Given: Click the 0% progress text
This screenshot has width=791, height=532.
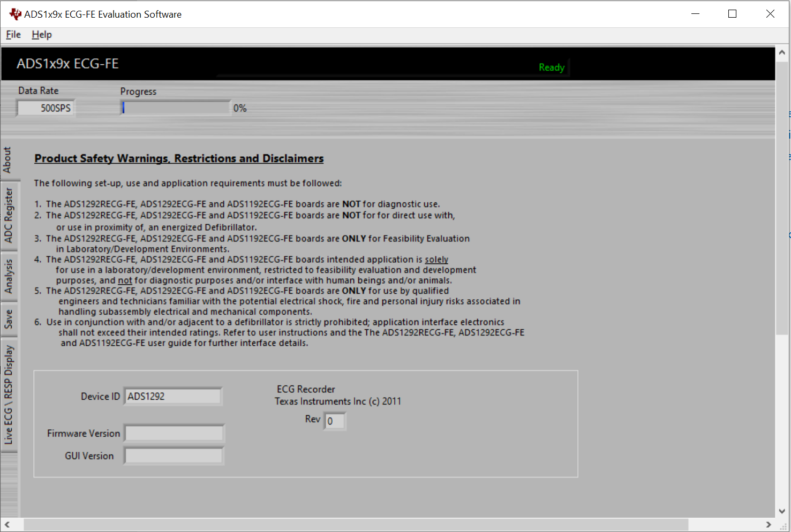Looking at the screenshot, I should (x=240, y=108).
